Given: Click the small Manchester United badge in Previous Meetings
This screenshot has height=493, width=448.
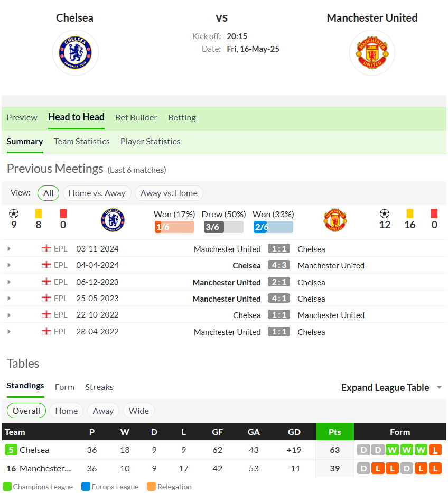Looking at the screenshot, I should (335, 220).
